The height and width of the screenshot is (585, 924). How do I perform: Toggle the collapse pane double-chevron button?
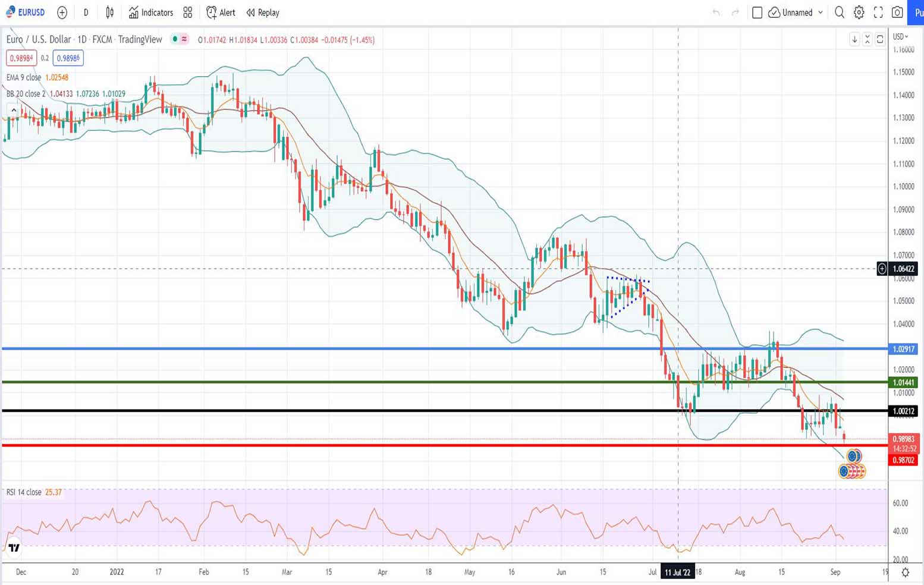[x=867, y=39]
